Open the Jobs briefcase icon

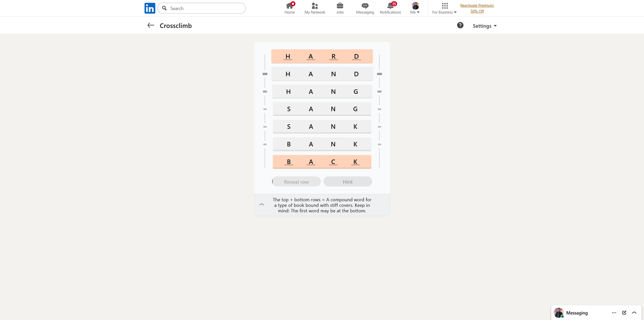pyautogui.click(x=340, y=6)
